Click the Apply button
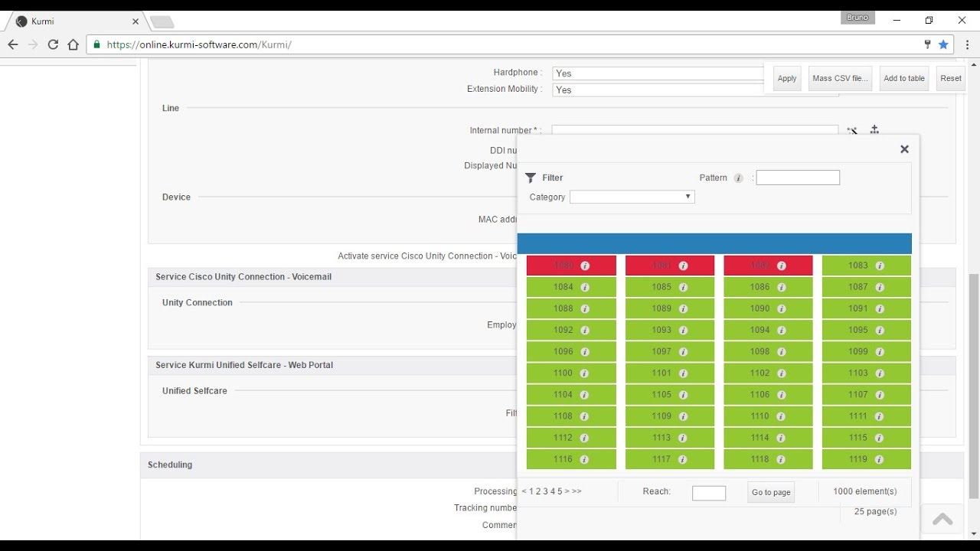980x551 pixels. (787, 78)
